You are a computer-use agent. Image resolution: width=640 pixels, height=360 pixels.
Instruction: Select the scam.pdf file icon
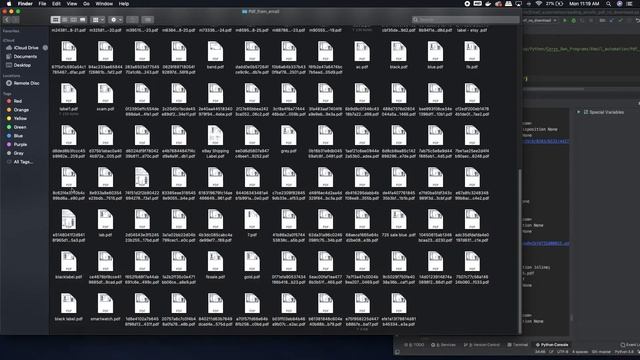pos(105,93)
